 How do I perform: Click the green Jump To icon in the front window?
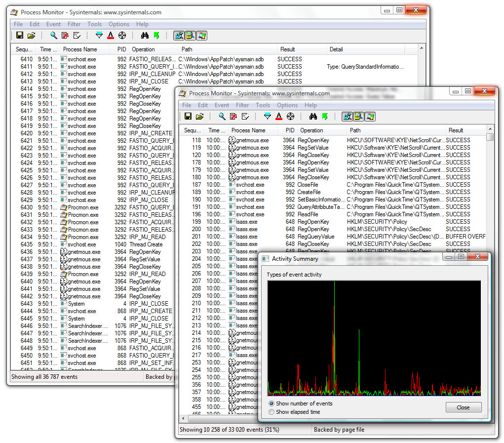tap(325, 117)
